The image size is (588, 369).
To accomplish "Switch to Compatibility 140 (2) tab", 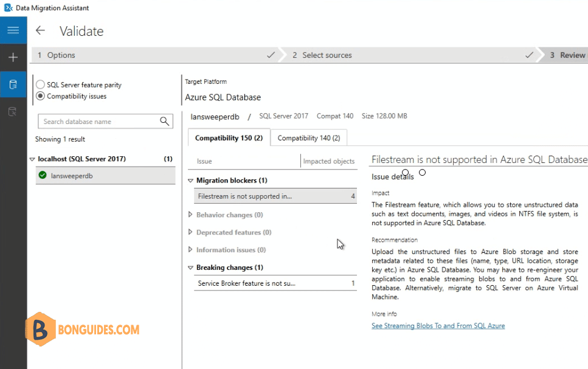I will [309, 138].
